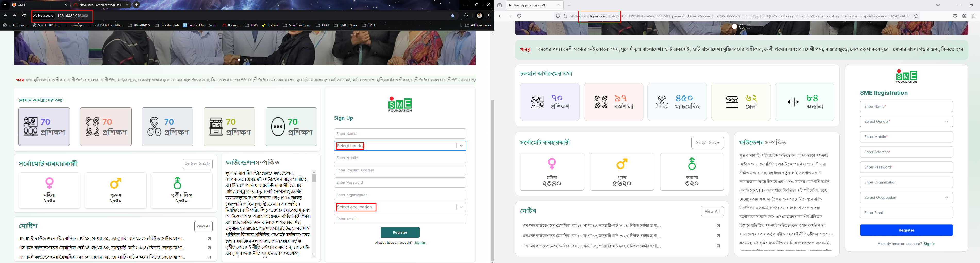
Task: Bookmark the Figma page with Firefox's star
Action: 916,16
